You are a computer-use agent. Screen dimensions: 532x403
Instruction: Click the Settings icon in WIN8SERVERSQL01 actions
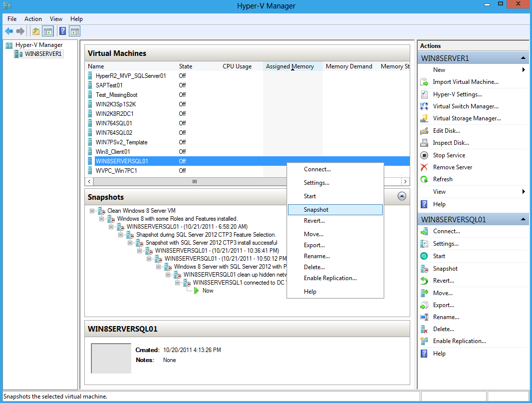coord(424,244)
